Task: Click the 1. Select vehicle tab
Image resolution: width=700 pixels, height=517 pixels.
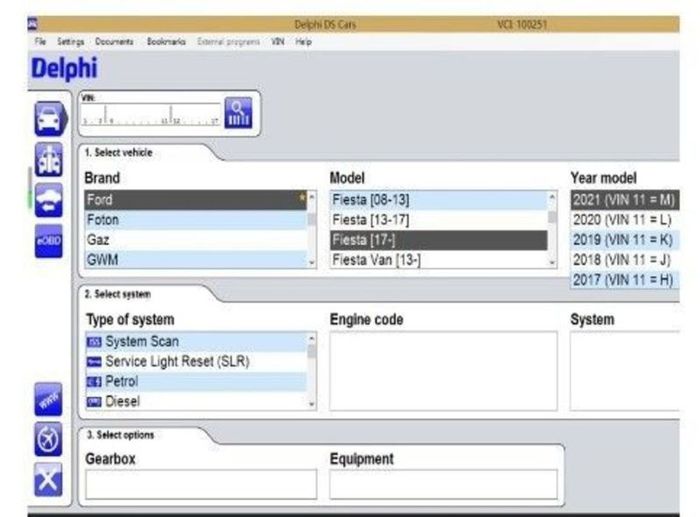Action: tap(119, 153)
